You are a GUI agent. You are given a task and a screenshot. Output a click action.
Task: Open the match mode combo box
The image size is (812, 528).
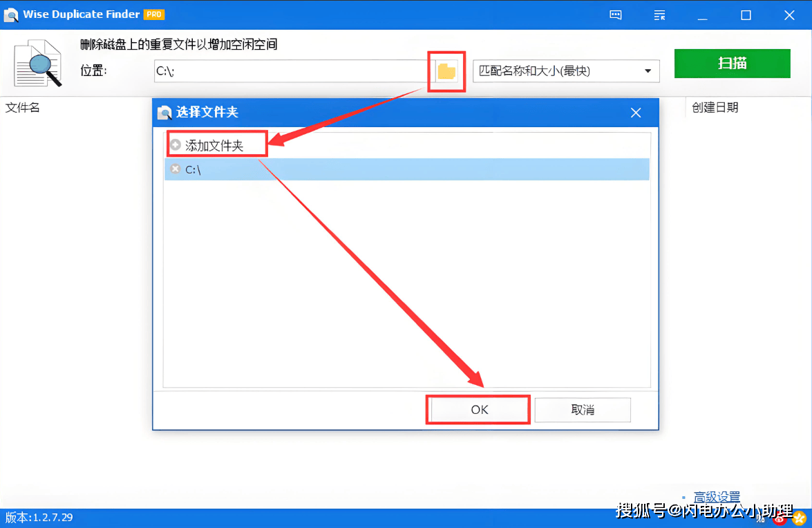point(566,71)
